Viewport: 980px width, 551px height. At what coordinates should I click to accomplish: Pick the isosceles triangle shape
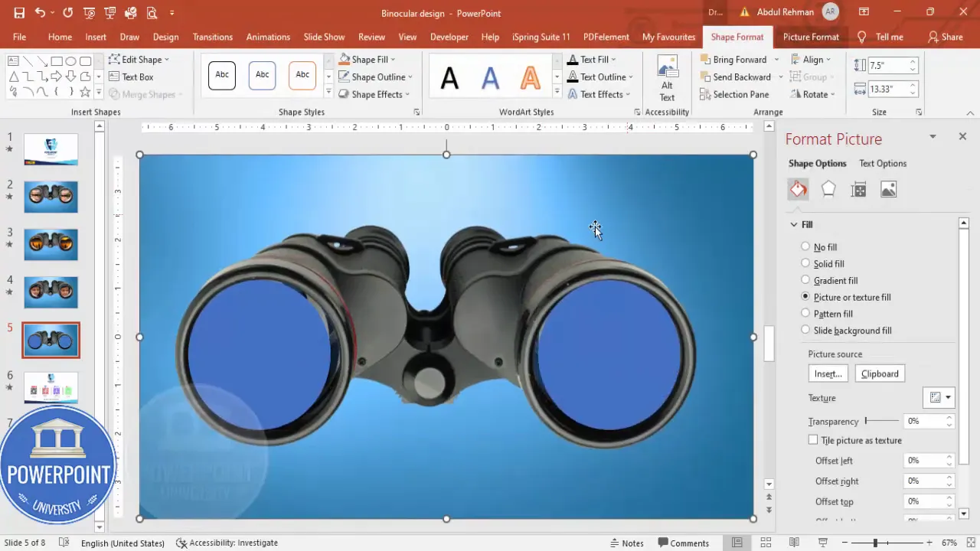pos(14,77)
